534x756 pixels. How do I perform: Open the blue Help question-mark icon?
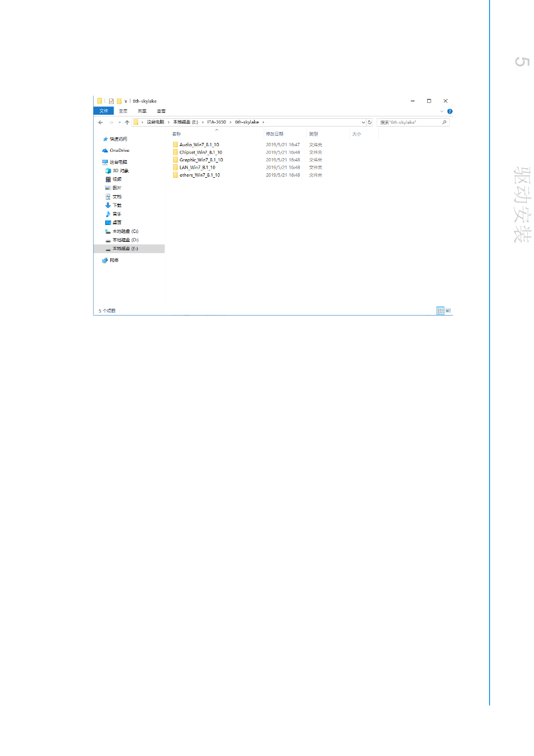(x=450, y=111)
